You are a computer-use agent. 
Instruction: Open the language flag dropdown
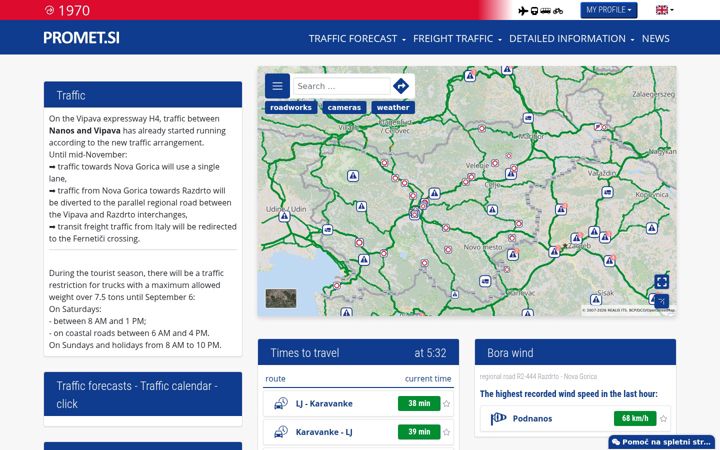pos(664,10)
